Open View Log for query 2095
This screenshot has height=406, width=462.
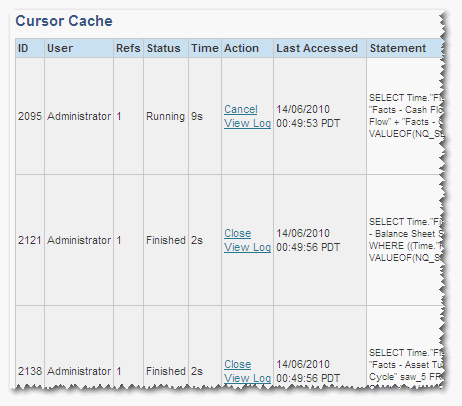pyautogui.click(x=247, y=123)
